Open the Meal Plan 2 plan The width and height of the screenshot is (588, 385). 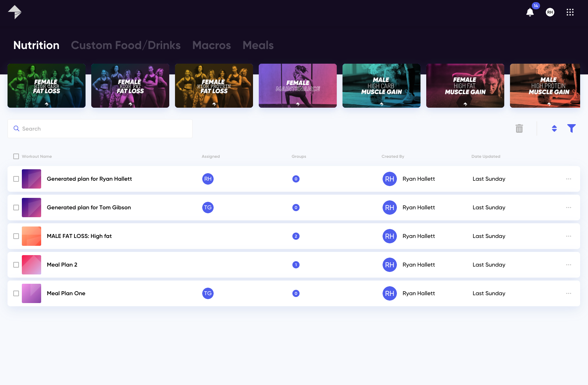(x=62, y=265)
